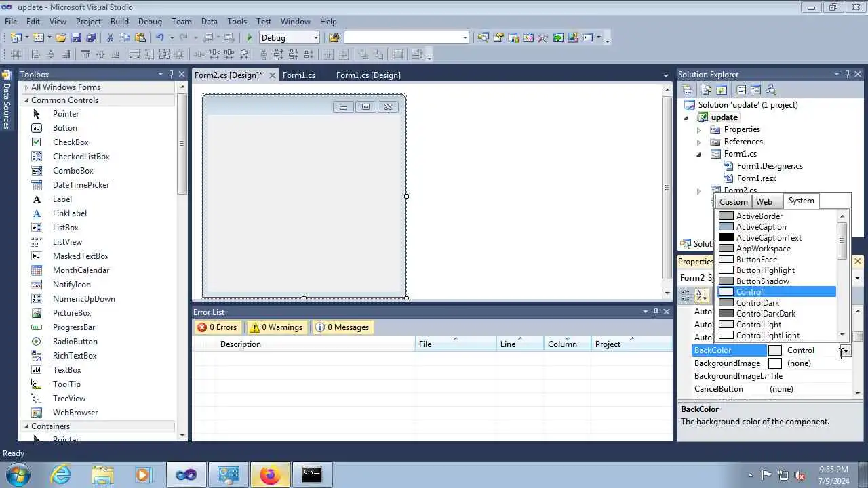This screenshot has height=488, width=868.
Task: Click the Copy toolbar icon
Action: coord(125,38)
